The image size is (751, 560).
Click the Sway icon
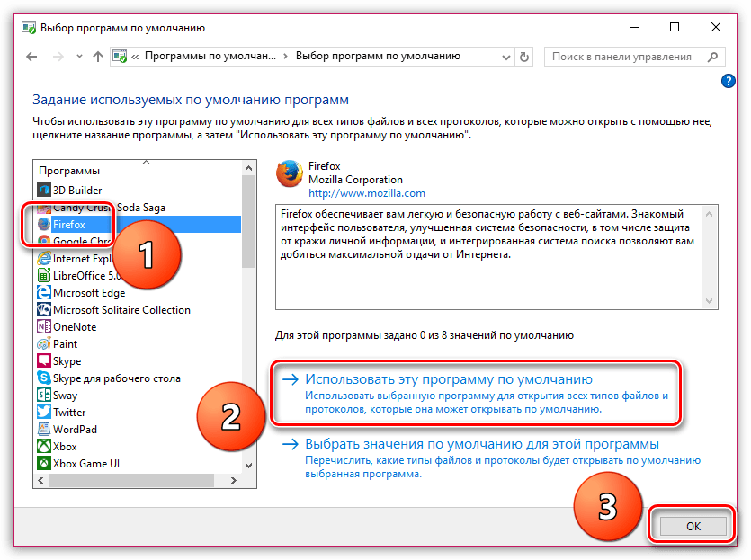click(44, 395)
